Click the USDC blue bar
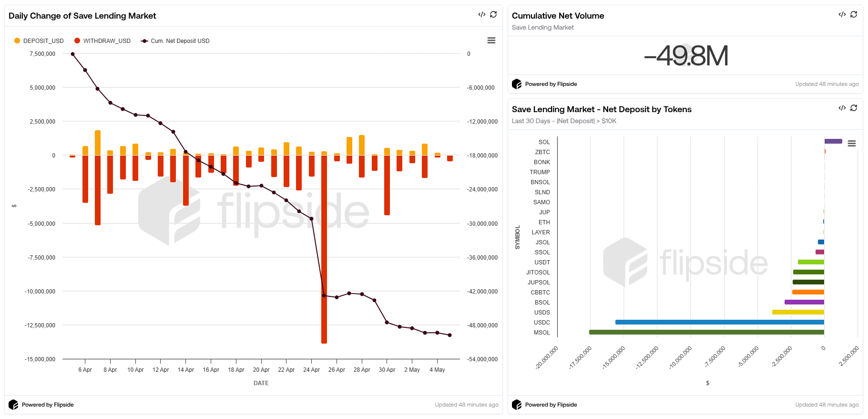This screenshot has width=868, height=419. 719,322
